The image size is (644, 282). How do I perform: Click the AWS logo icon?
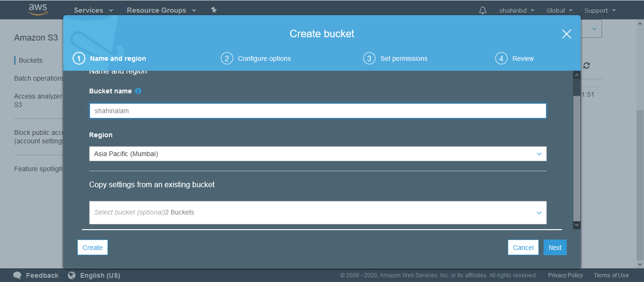point(38,10)
